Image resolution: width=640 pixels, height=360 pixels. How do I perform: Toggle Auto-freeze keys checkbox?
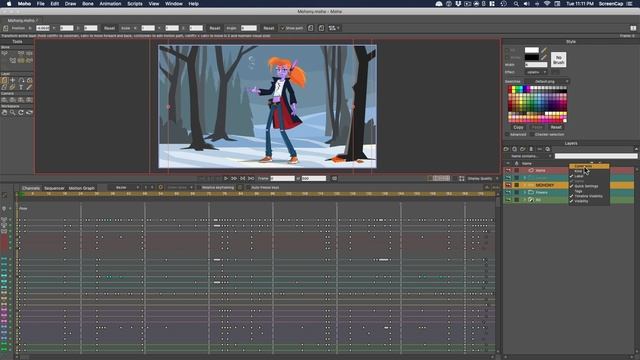pos(248,188)
